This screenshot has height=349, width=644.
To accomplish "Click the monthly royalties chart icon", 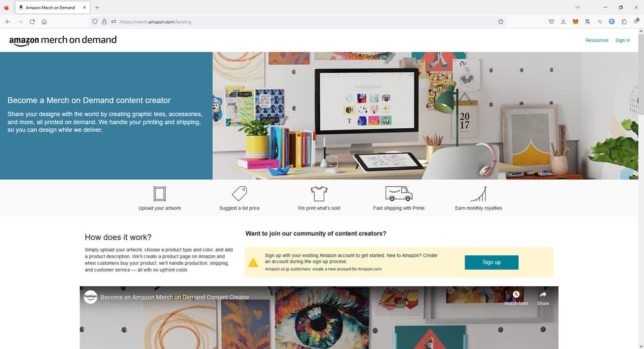I will [478, 194].
